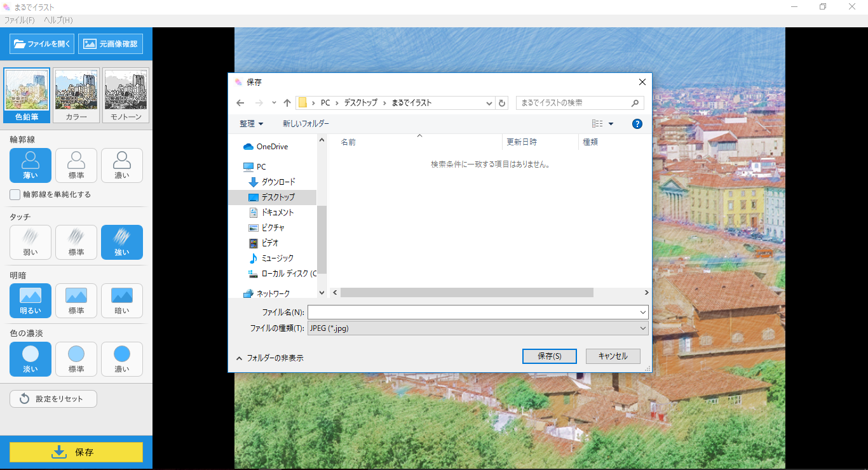Enable the 輪郭線を単純化する checkbox
The width and height of the screenshot is (868, 470).
(x=14, y=195)
